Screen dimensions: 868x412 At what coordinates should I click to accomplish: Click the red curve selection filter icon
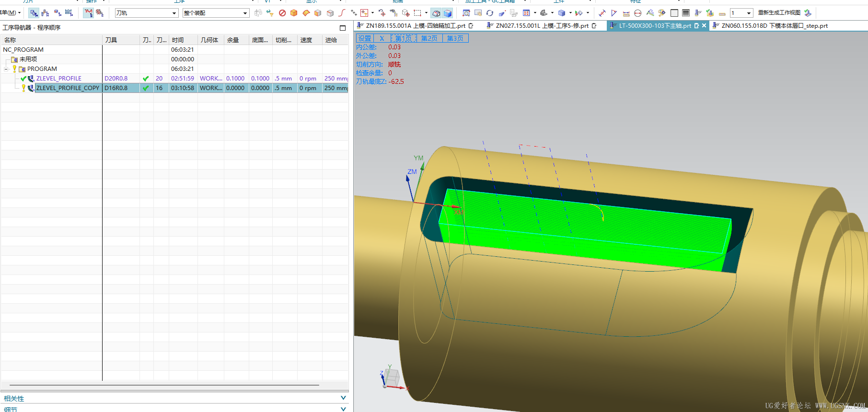pos(342,13)
